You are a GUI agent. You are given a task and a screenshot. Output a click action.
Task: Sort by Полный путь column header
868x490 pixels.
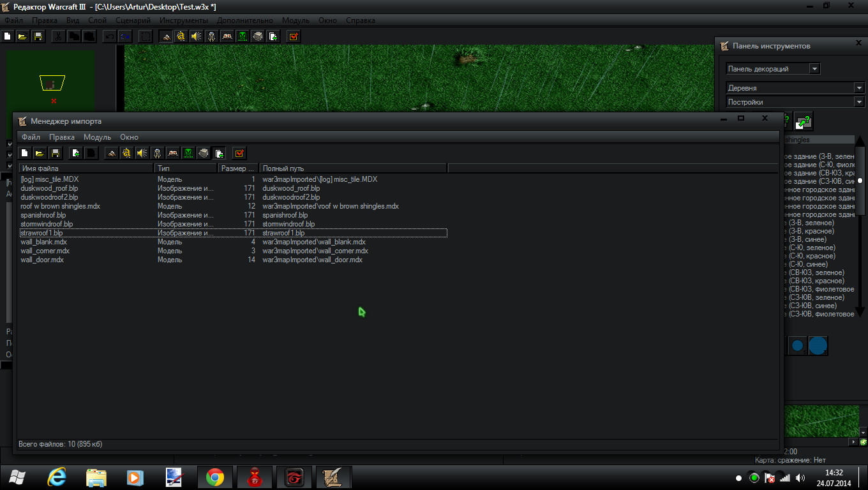tap(353, 168)
